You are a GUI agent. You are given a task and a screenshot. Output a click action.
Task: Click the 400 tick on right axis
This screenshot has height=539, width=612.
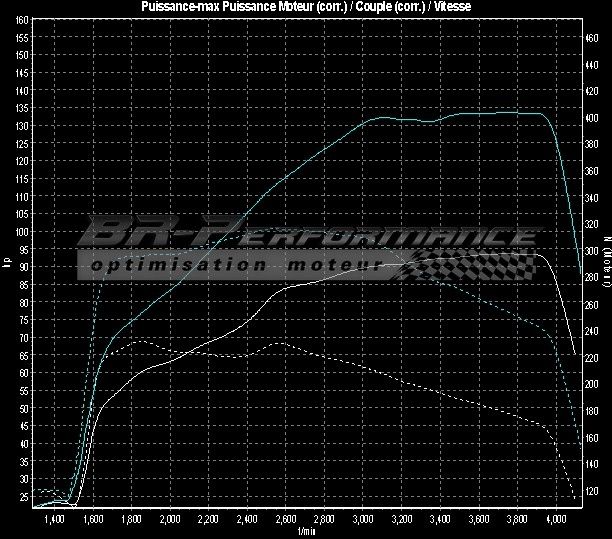pos(592,118)
